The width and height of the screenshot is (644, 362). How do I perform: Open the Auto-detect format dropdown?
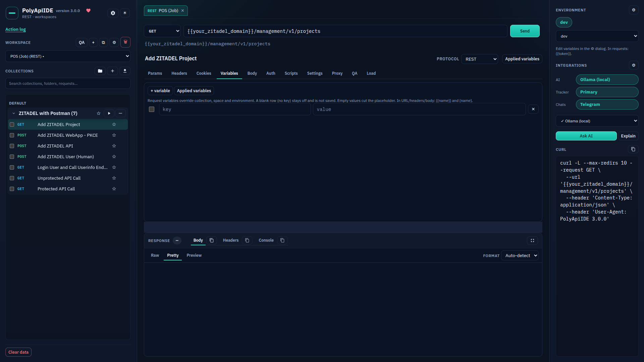520,256
